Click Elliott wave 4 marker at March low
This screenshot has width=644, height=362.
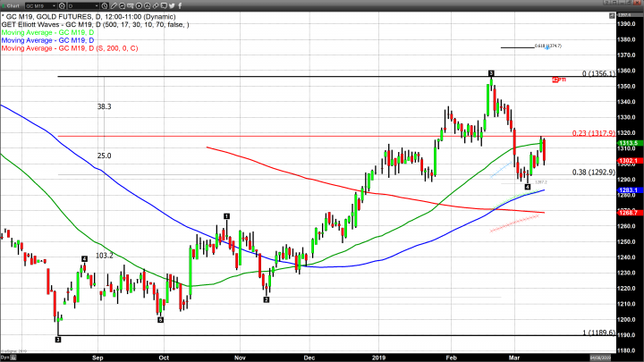528,187
